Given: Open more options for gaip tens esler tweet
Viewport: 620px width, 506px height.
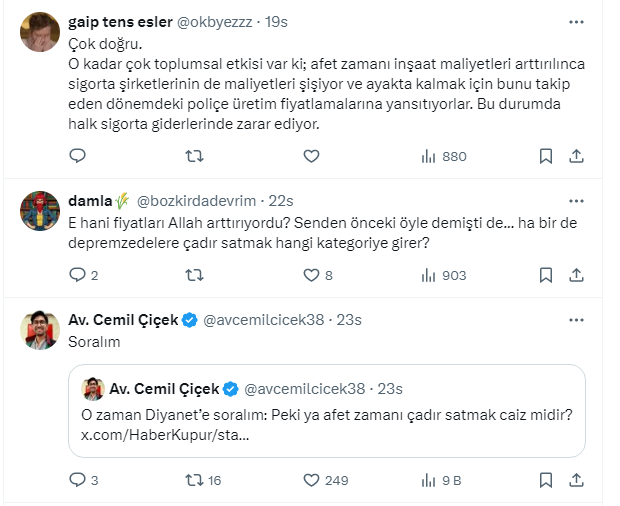Looking at the screenshot, I should click(576, 21).
